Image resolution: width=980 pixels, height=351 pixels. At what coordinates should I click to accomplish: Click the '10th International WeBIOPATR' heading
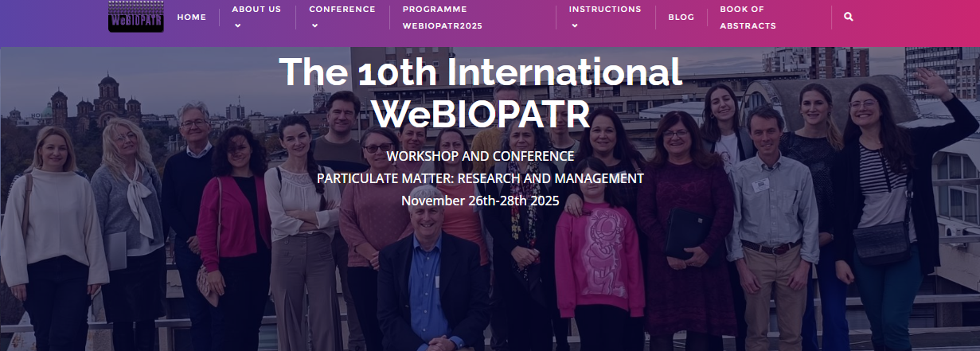[x=480, y=92]
